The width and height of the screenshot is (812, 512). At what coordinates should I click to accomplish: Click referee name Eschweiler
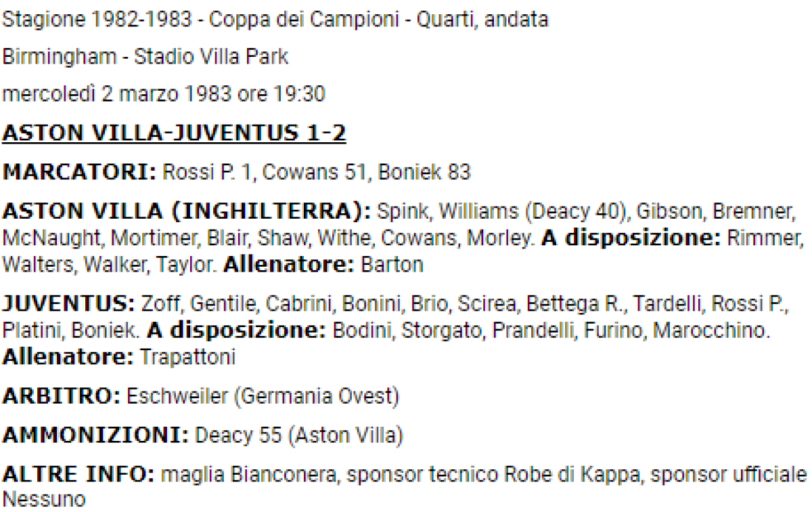pos(177,396)
